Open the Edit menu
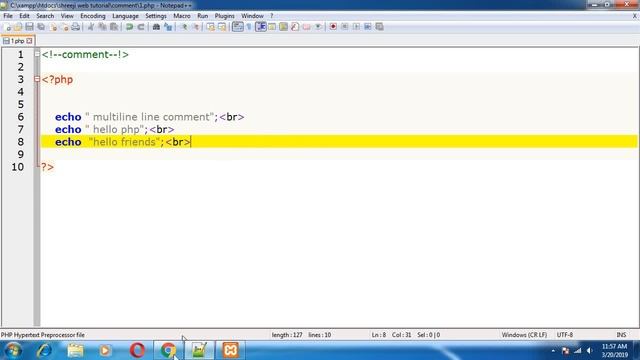The image size is (640, 360). click(x=24, y=16)
